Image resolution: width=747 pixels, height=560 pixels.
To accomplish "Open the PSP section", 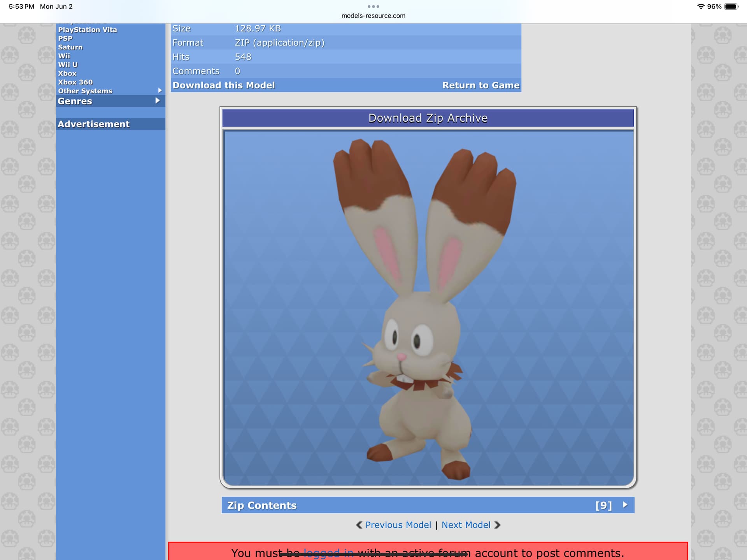I will tap(65, 39).
